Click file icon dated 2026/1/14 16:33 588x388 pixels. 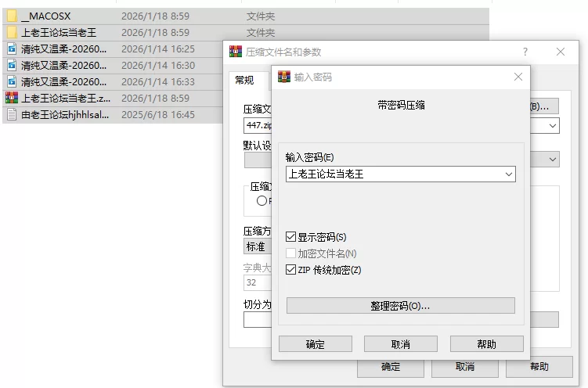[12, 81]
